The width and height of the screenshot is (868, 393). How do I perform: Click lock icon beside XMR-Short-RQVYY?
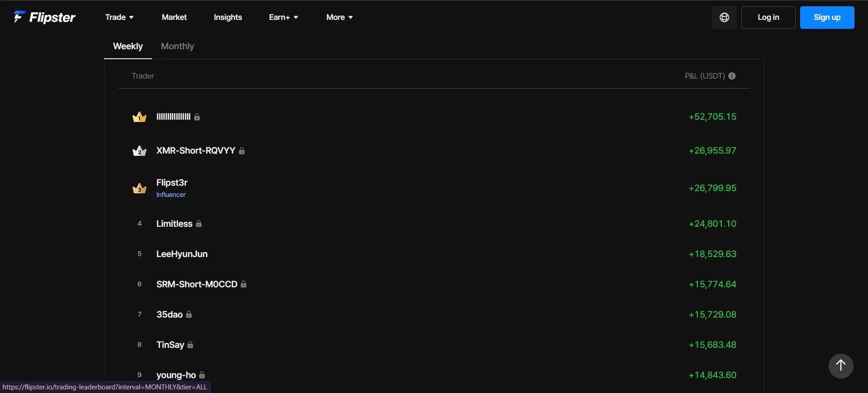(x=242, y=151)
